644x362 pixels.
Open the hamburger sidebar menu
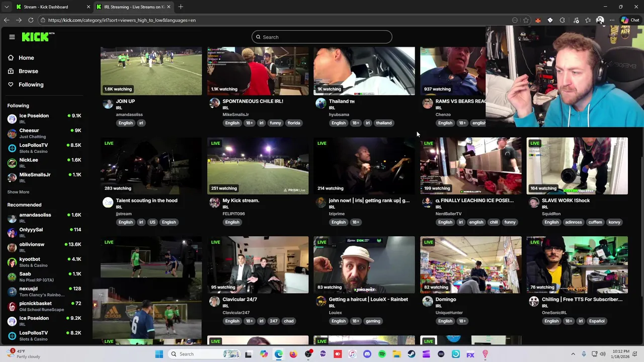point(12,37)
